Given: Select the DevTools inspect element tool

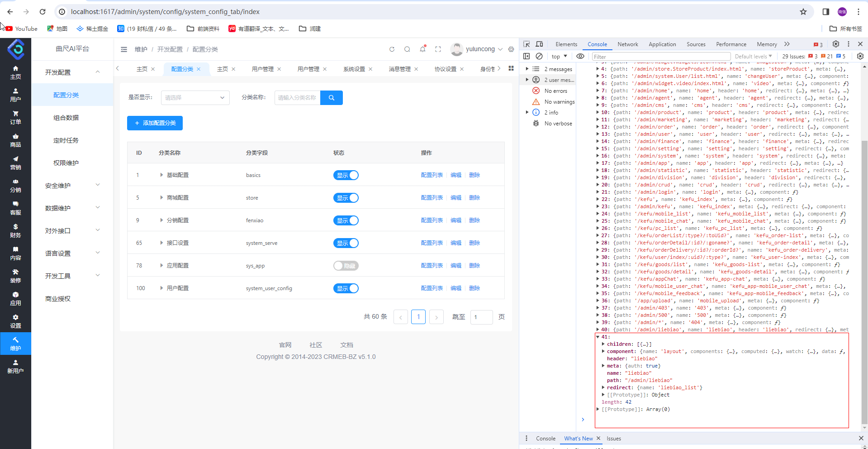Looking at the screenshot, I should pos(526,44).
